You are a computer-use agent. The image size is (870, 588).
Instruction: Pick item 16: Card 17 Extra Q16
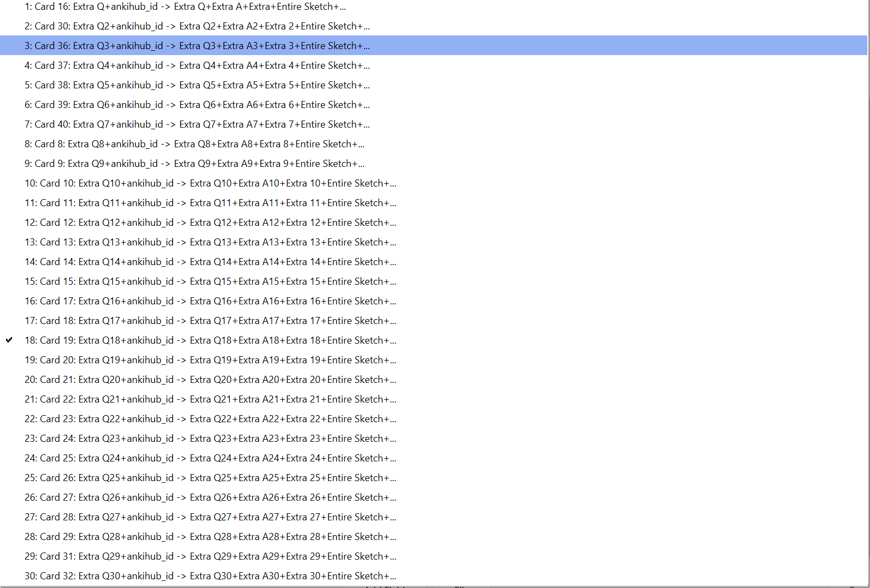pos(210,301)
